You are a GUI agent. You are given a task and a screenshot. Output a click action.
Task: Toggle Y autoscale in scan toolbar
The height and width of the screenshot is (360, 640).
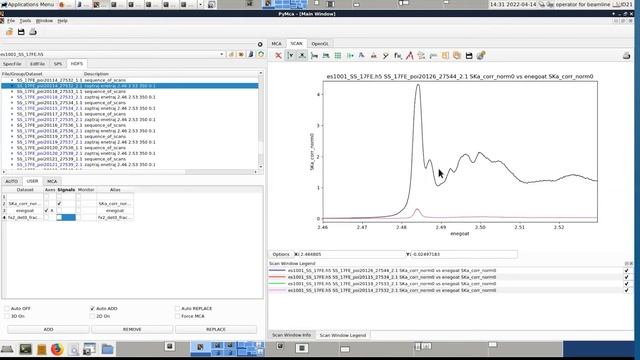(290, 56)
